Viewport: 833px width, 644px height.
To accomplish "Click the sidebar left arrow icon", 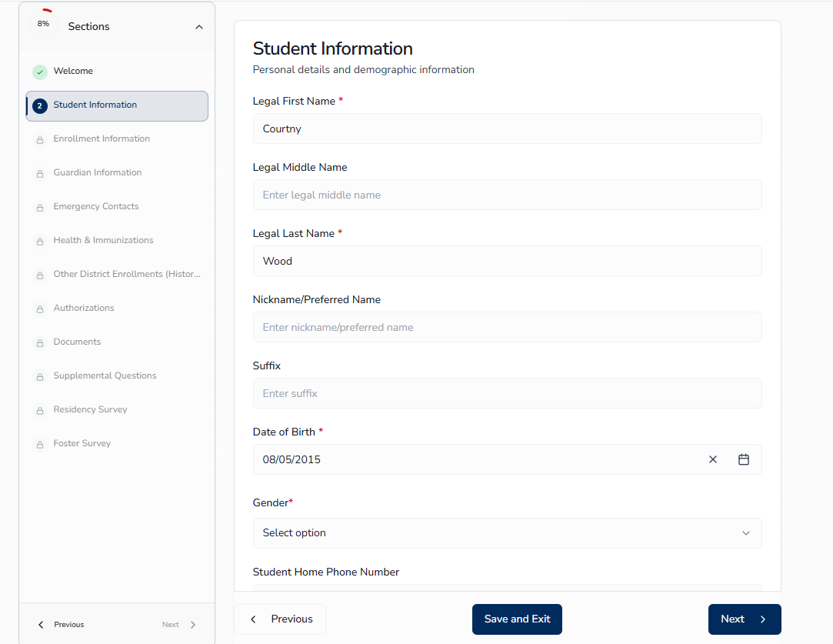I will coord(41,625).
